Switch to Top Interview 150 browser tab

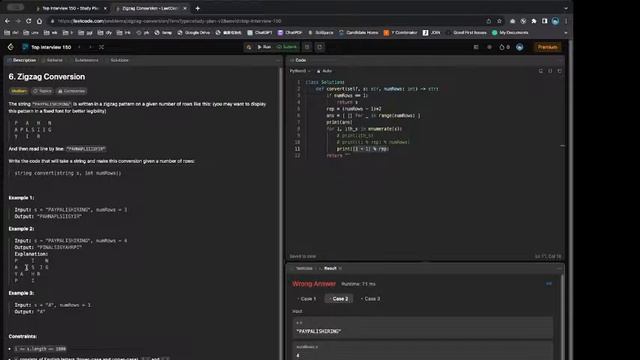click(71, 8)
